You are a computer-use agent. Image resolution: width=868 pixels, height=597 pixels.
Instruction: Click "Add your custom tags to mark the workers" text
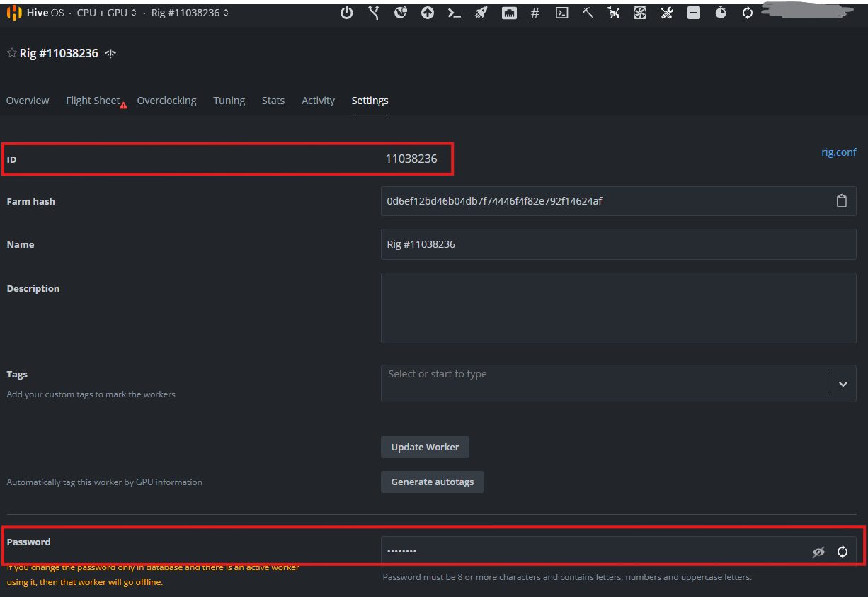click(91, 394)
